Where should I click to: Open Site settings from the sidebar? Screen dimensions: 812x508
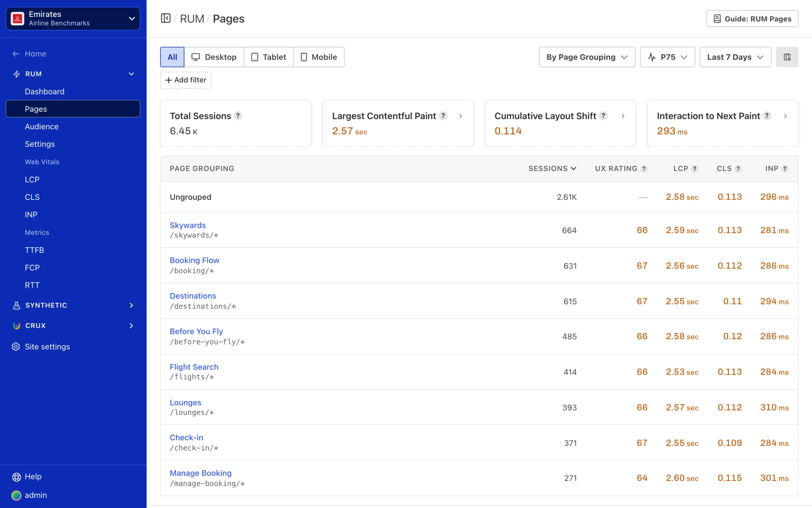(x=41, y=346)
